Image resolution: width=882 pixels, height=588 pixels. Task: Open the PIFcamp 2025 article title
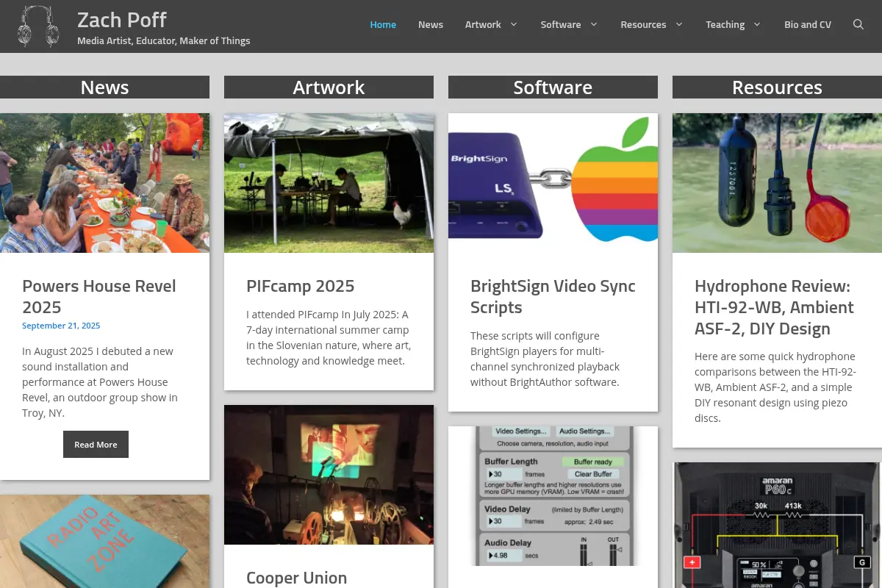tap(300, 286)
